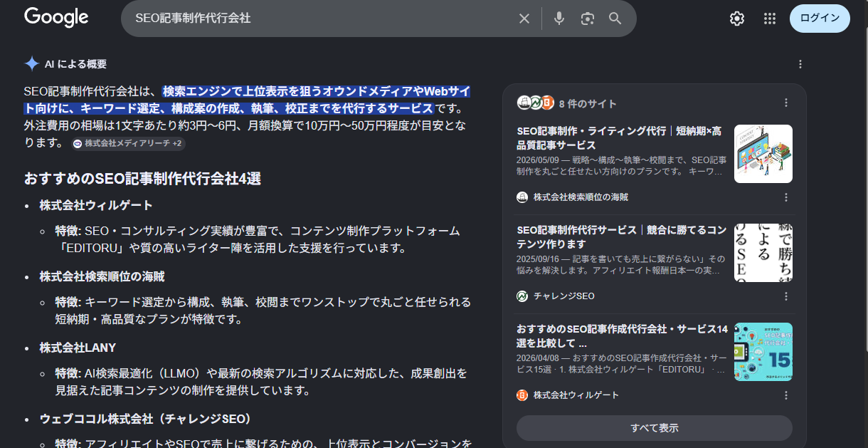Open options menu for 株式会社ウィルゲート source

pyautogui.click(x=786, y=395)
